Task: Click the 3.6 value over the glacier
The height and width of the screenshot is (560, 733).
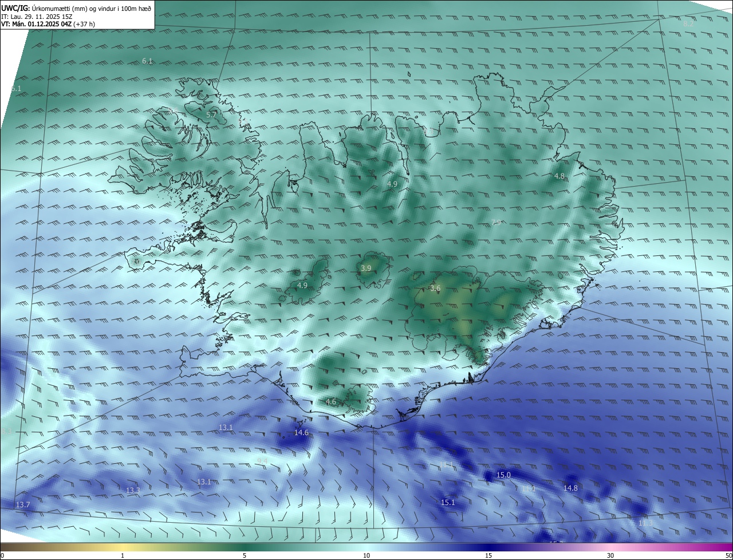Action: [x=435, y=288]
